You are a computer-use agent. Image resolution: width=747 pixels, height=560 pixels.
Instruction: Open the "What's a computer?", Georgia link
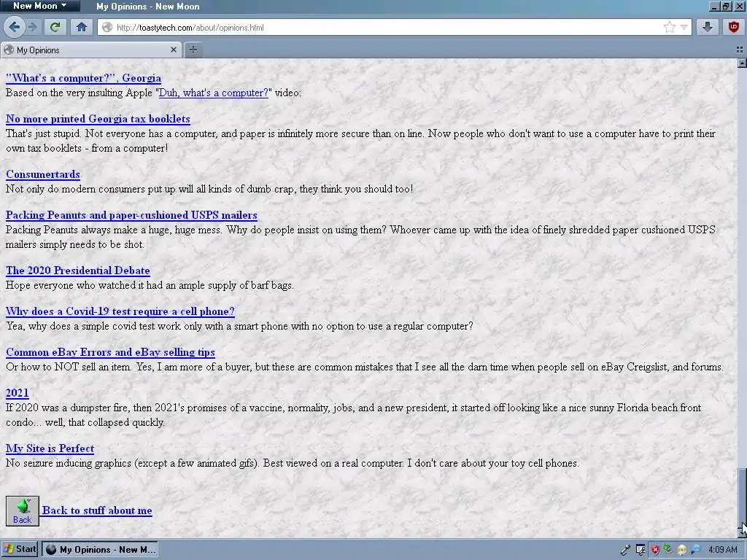click(83, 78)
